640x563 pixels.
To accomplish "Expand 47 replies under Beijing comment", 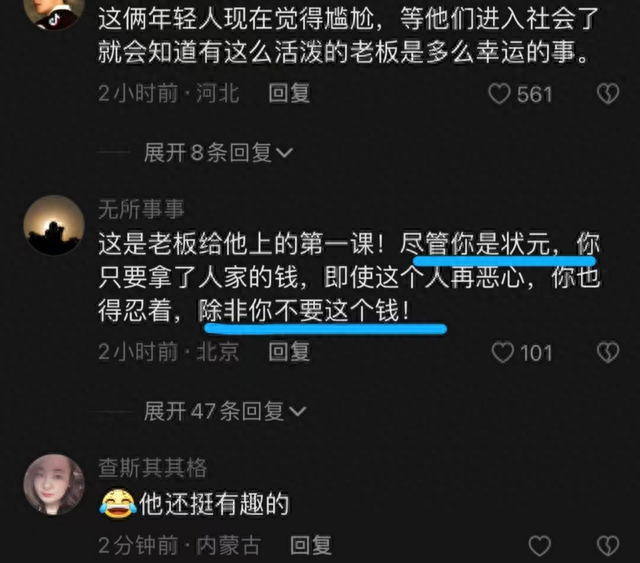I will point(224,411).
